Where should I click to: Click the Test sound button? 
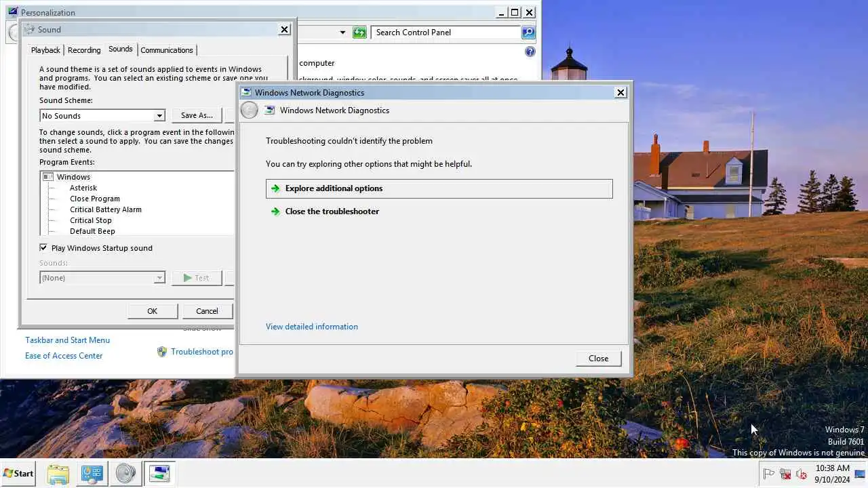(x=197, y=278)
